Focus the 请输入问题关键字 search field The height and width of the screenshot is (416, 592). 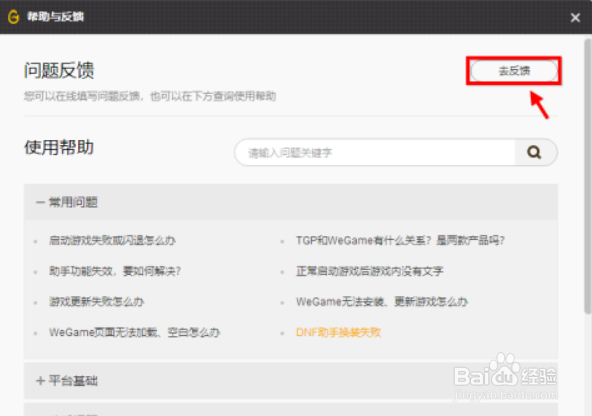pos(375,153)
